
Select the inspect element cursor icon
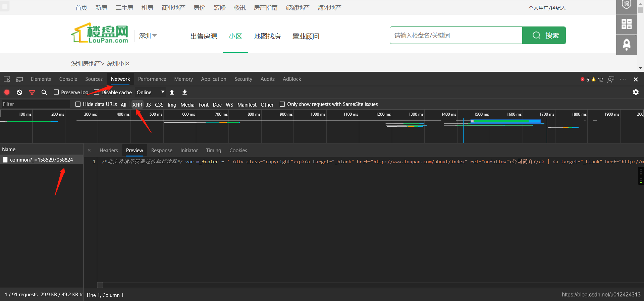tap(7, 79)
